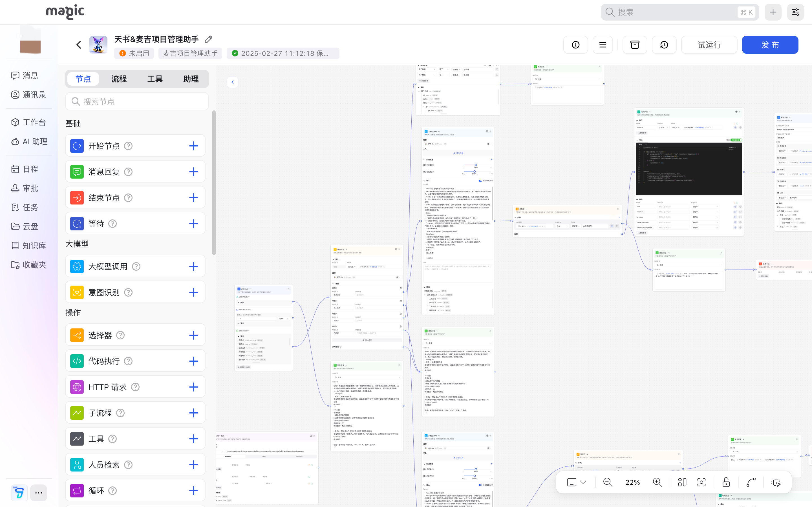
Task: Collapse the node panel with chevron
Action: [x=233, y=82]
